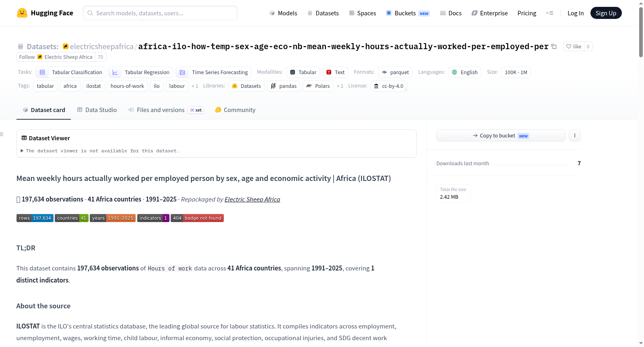Click the Datasets: breadcrumb label
Image resolution: width=644 pixels, height=347 pixels.
(43, 46)
